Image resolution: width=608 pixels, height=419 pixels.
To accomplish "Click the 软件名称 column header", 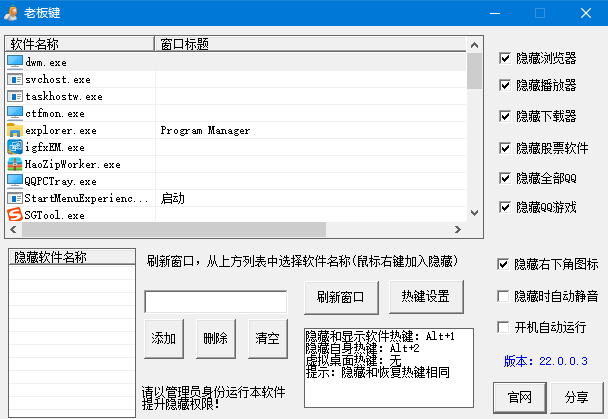I will (79, 44).
